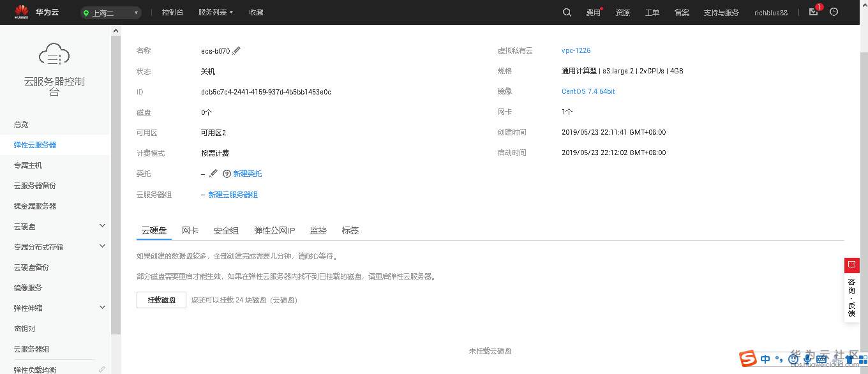Open the search magnifier icon in the top bar
This screenshot has width=868, height=374.
pyautogui.click(x=567, y=12)
